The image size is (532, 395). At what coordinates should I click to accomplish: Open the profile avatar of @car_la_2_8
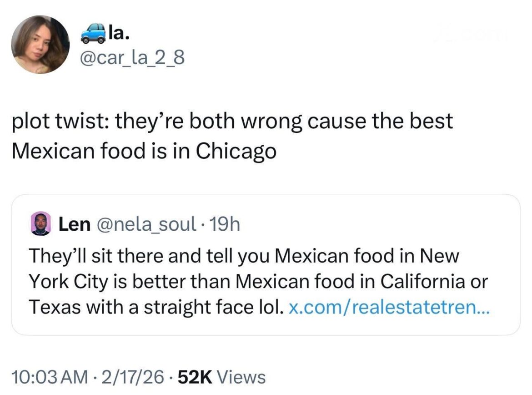pos(41,43)
